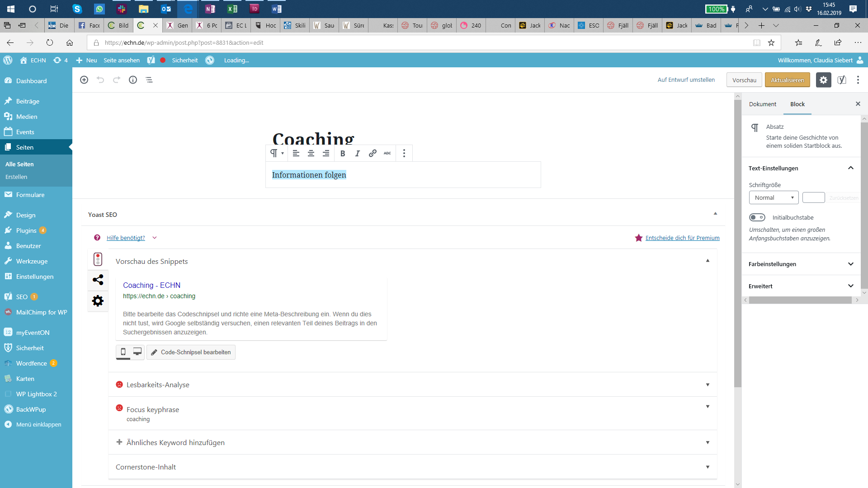Open paragraph block type dropdown
868x488 pixels.
tap(277, 153)
